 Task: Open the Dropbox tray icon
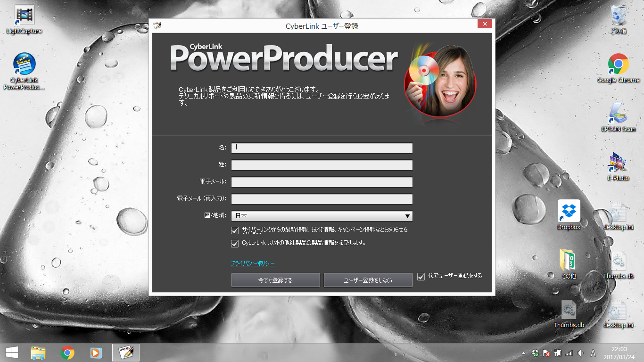536,353
